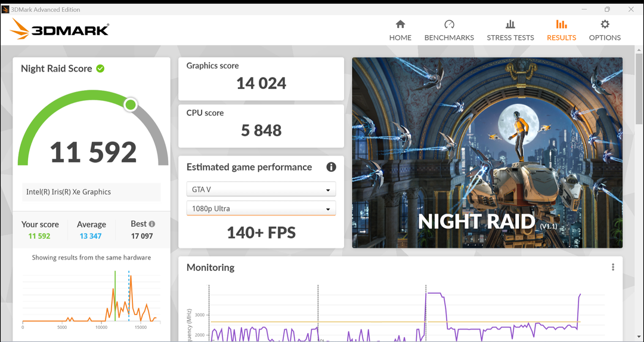Click the 3DMark logo
Screen dimensions: 644x342
pyautogui.click(x=60, y=29)
